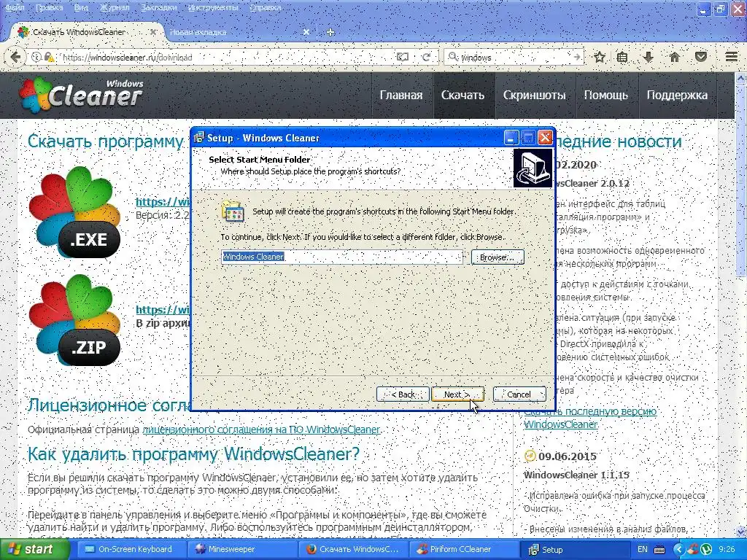Screen dimensions: 747x560
Task: Open the Инструменты menu
Action: point(213,7)
